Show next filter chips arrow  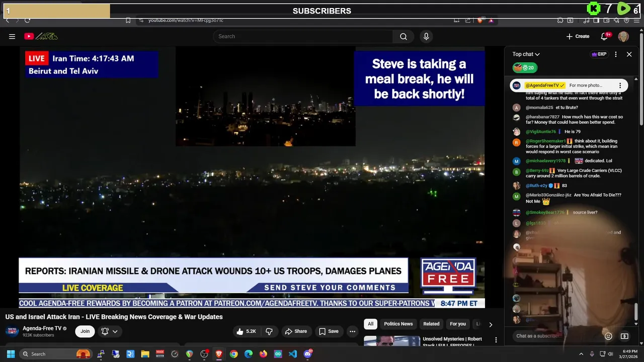[x=491, y=324]
